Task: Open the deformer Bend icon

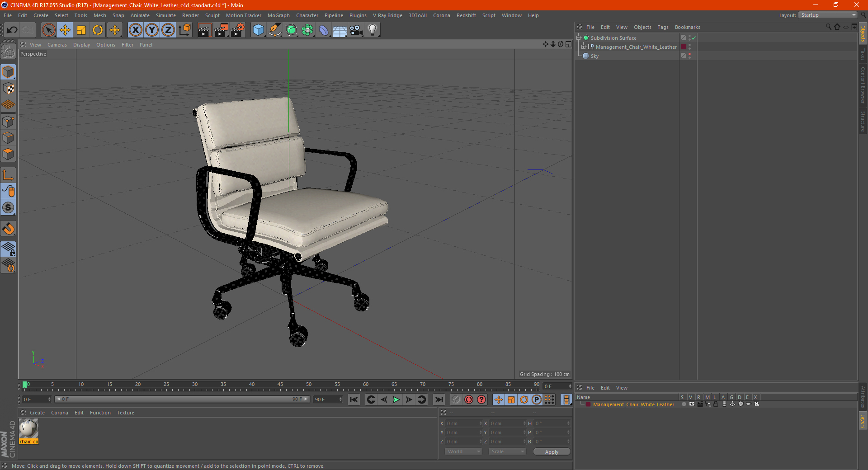Action: (324, 30)
